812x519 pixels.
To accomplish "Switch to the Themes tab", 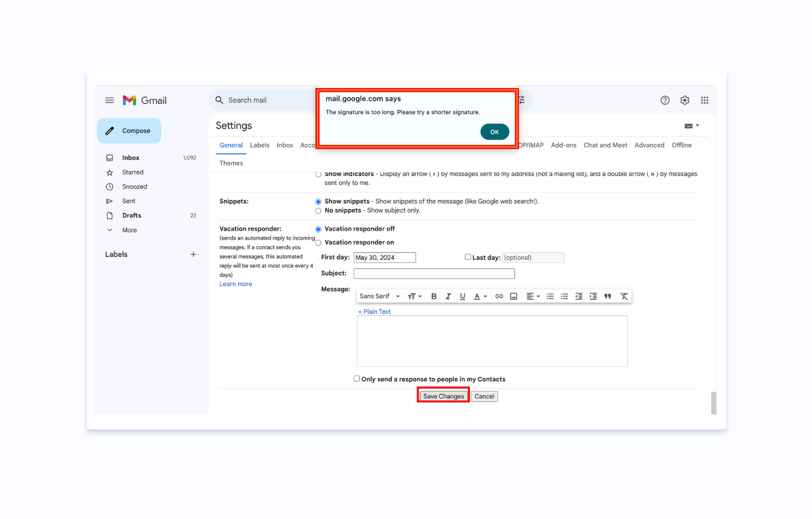I will (231, 163).
